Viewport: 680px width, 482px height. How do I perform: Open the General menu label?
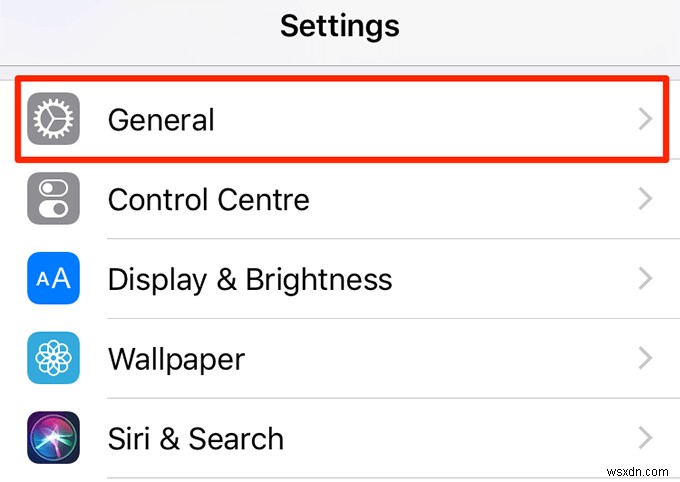coord(161,120)
